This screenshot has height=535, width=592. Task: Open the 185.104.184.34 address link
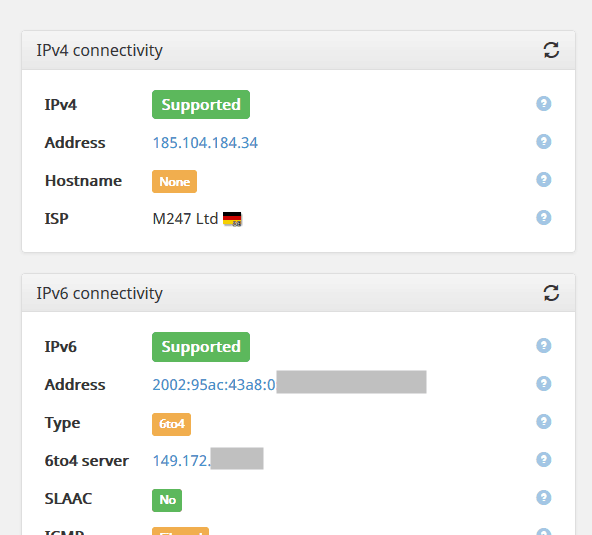205,143
